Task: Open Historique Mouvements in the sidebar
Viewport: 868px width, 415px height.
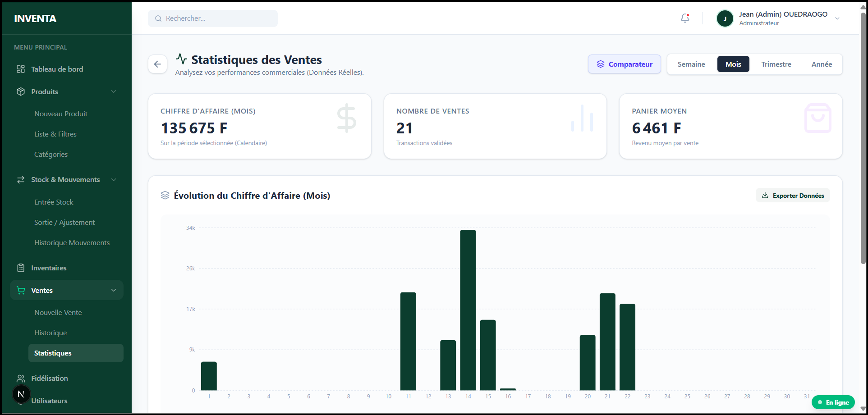Action: point(72,243)
